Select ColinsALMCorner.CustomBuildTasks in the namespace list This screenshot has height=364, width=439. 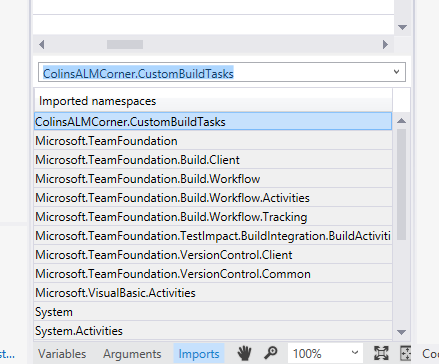tap(213, 122)
